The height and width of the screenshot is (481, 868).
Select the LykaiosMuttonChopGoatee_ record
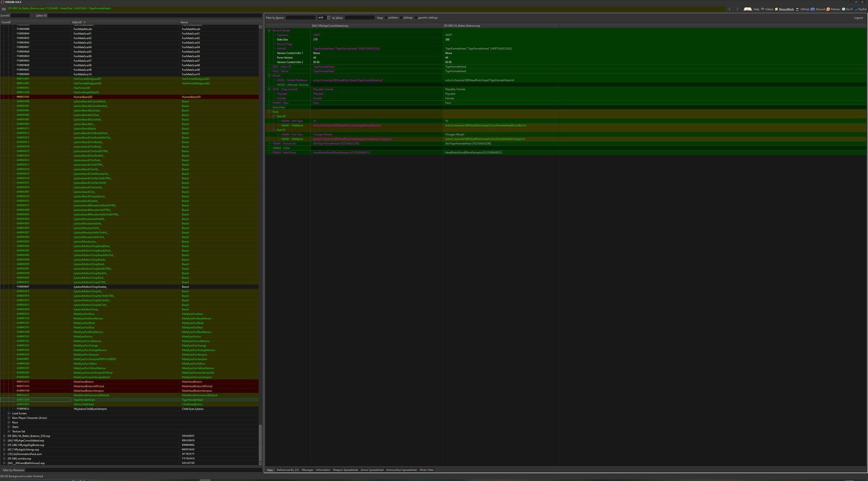[129, 287]
